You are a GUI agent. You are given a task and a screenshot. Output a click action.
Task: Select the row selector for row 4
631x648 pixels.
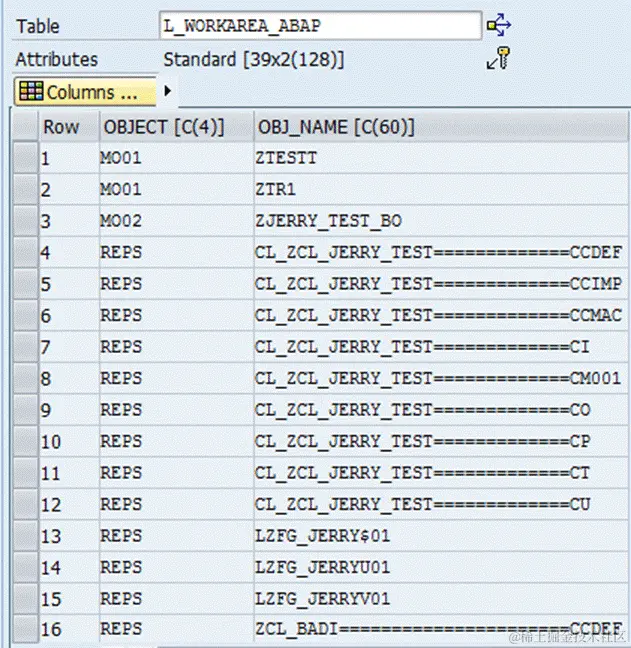click(x=26, y=252)
